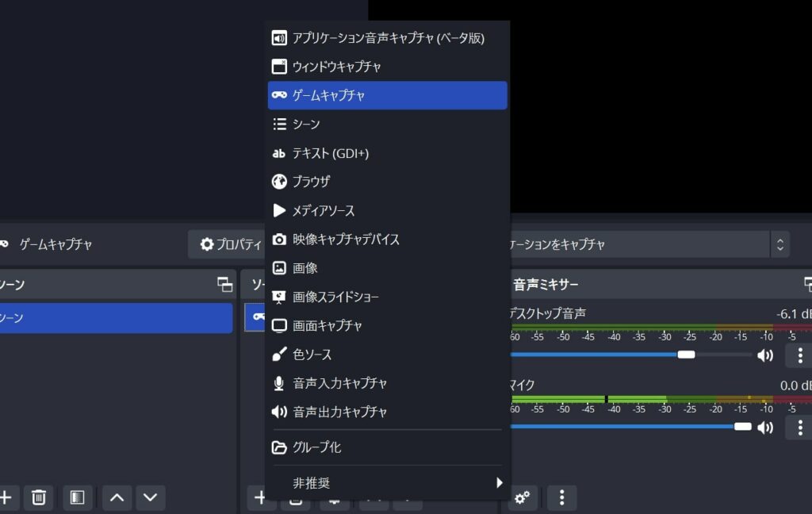812x514 pixels.
Task: Adjust the デスクトップ音声 volume slider
Action: [x=686, y=355]
